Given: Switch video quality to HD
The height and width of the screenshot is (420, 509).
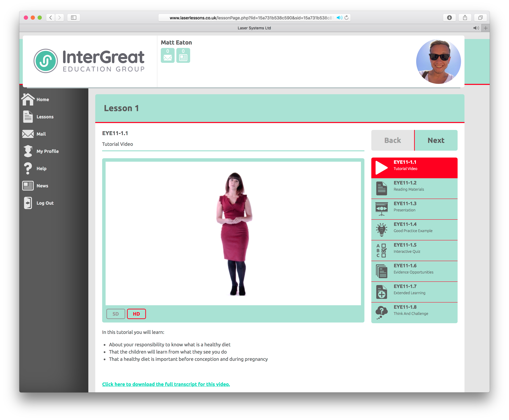Looking at the screenshot, I should [136, 314].
